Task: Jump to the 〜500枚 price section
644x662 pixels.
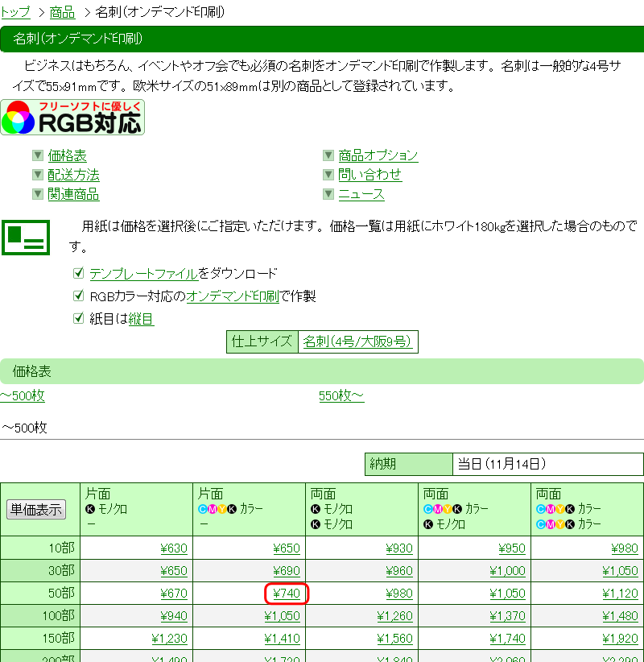Action: [x=23, y=395]
